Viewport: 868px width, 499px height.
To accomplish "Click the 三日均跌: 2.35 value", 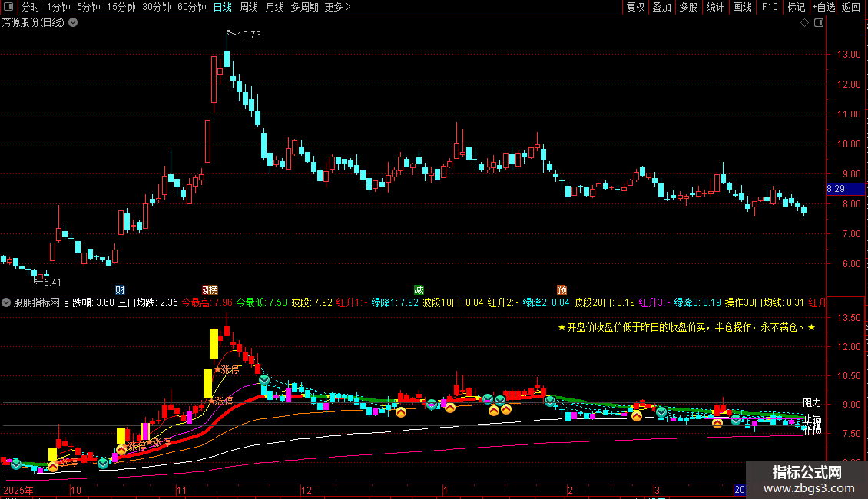I will pyautogui.click(x=148, y=302).
